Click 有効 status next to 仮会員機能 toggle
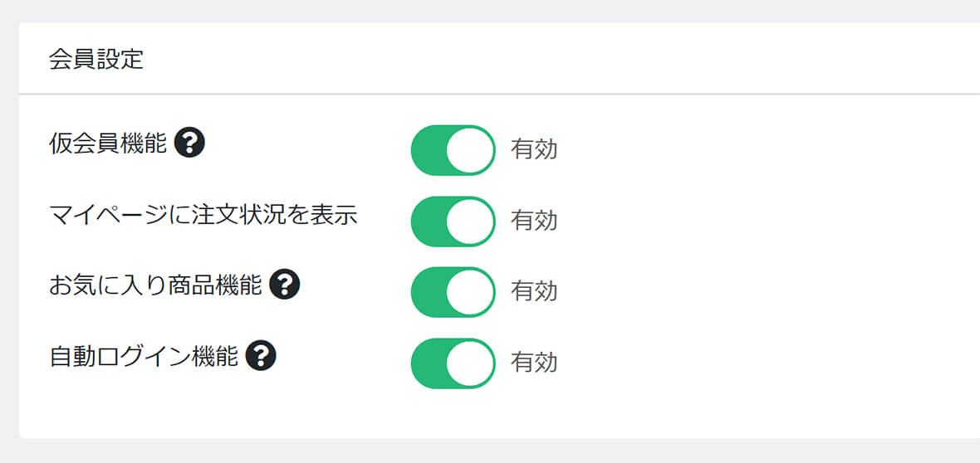This screenshot has height=463, width=980. [x=533, y=150]
